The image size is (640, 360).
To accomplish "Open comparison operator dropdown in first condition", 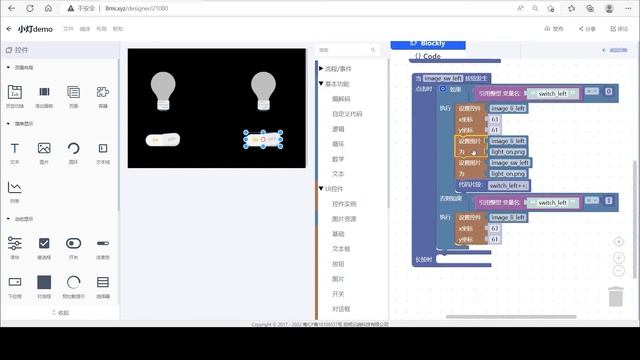I will pos(591,91).
